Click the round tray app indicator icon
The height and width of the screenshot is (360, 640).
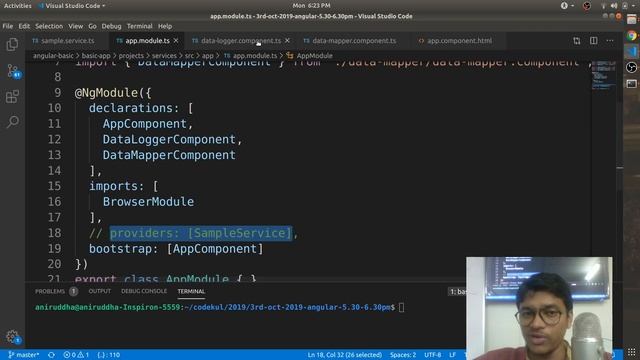pyautogui.click(x=587, y=5)
